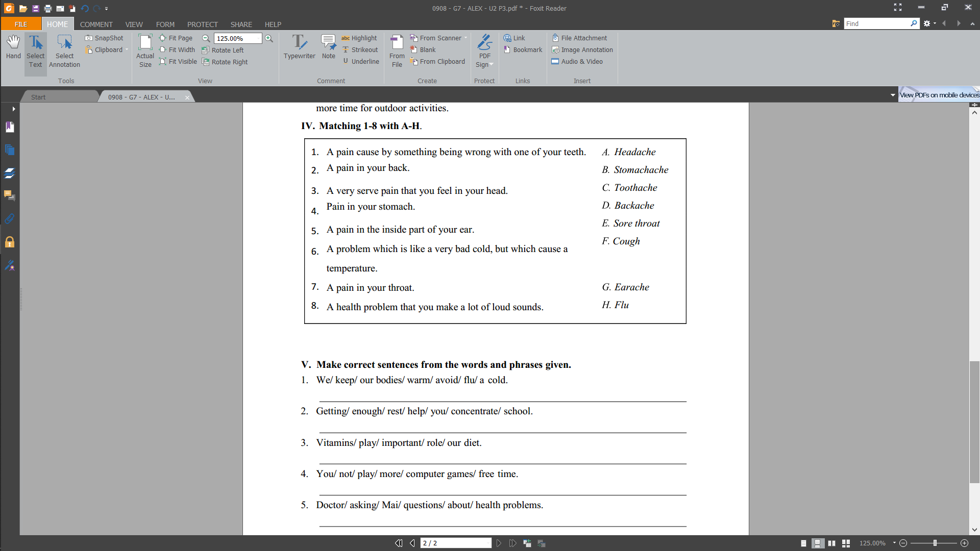This screenshot has width=980, height=551.
Task: Close the 0908 - G7 - ALEX document tab
Action: tap(187, 97)
